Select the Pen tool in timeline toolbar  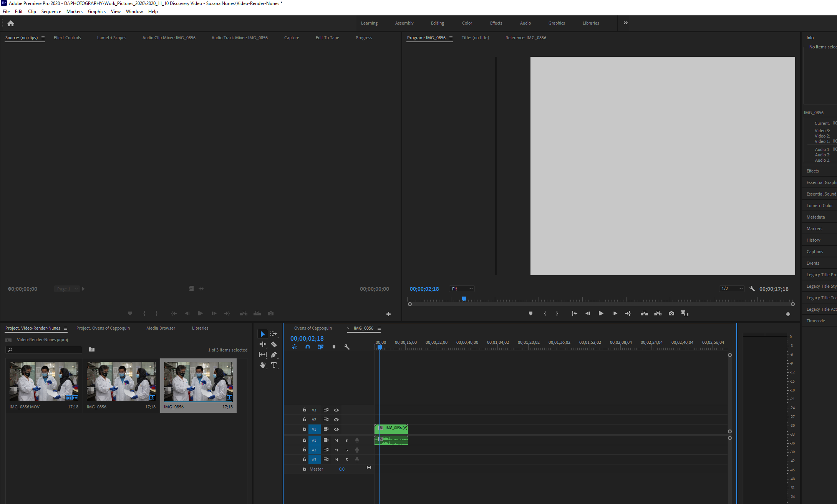[274, 355]
